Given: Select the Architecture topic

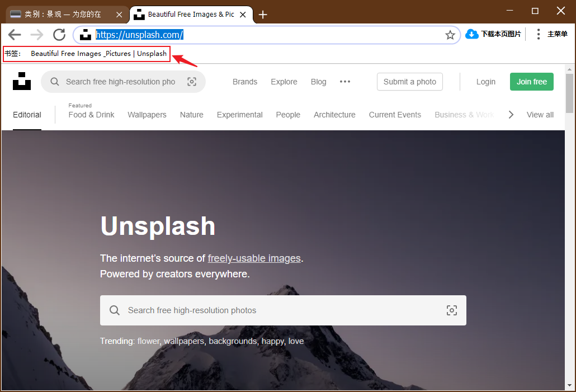Looking at the screenshot, I should tap(334, 115).
